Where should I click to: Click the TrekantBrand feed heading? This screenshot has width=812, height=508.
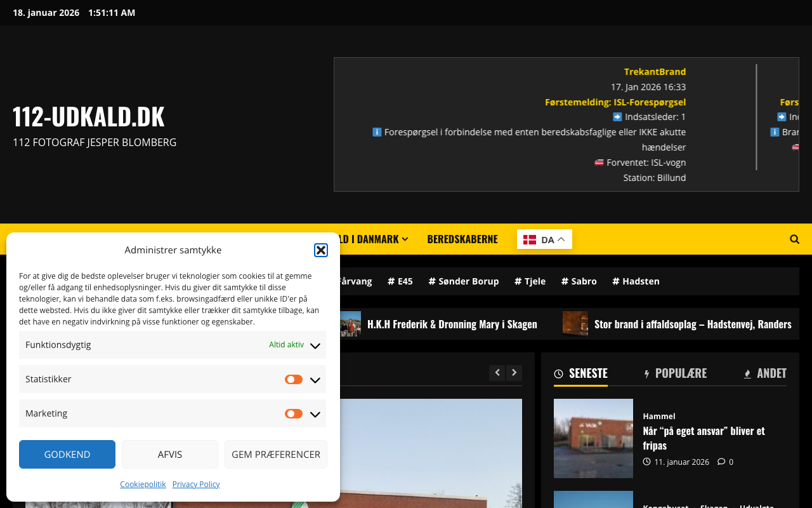655,72
